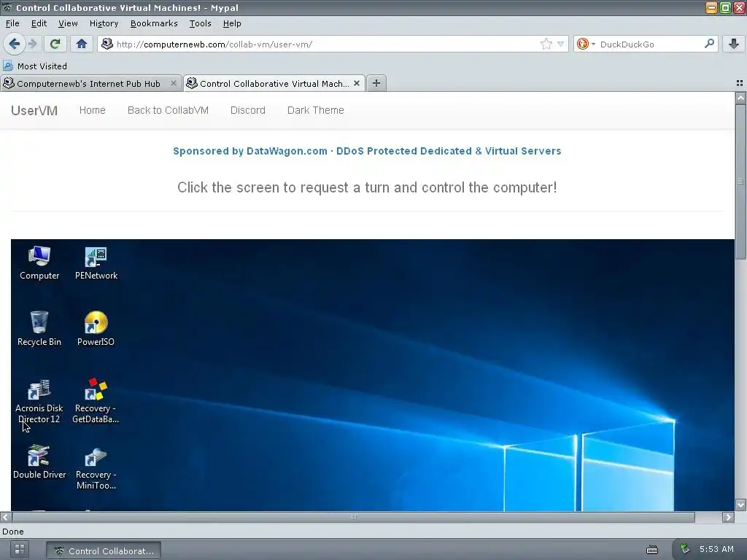Viewport: 747px width, 560px height.
Task: Click the horizontal scrollbar thumb
Action: click(354, 517)
